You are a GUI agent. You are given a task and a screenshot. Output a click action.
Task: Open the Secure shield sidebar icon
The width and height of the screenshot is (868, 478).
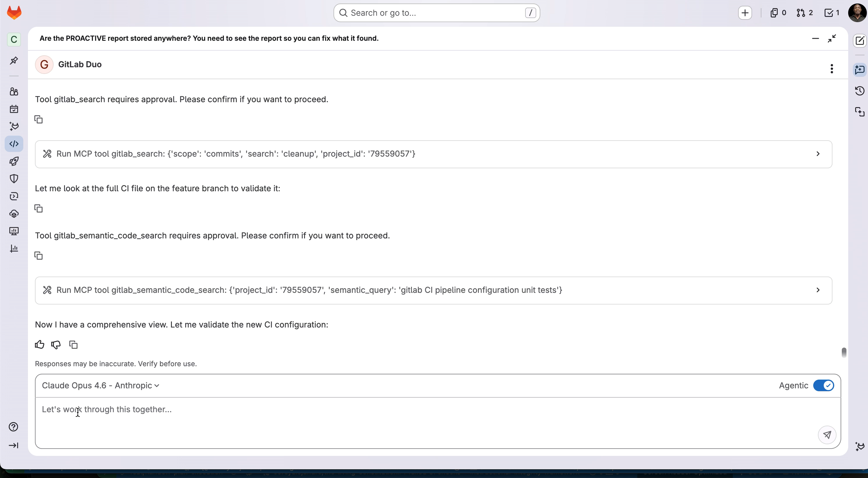point(14,178)
